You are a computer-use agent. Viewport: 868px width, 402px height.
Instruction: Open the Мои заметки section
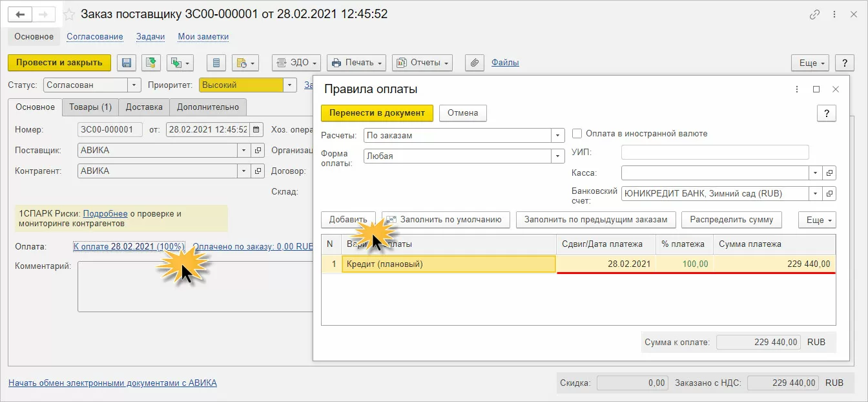[x=203, y=37]
